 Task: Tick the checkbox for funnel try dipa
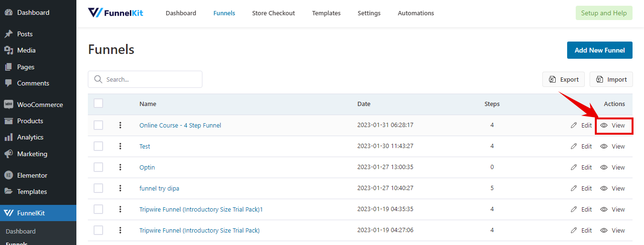pyautogui.click(x=98, y=188)
